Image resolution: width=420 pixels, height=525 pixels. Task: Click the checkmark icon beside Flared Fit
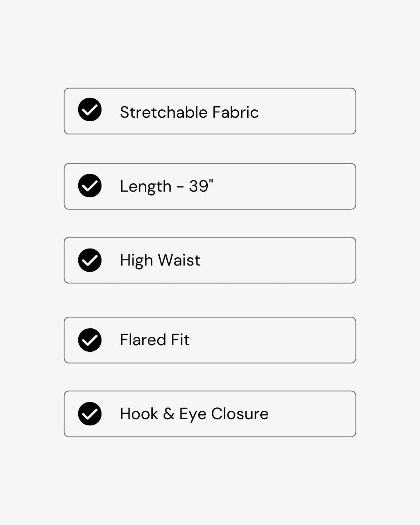click(x=90, y=340)
